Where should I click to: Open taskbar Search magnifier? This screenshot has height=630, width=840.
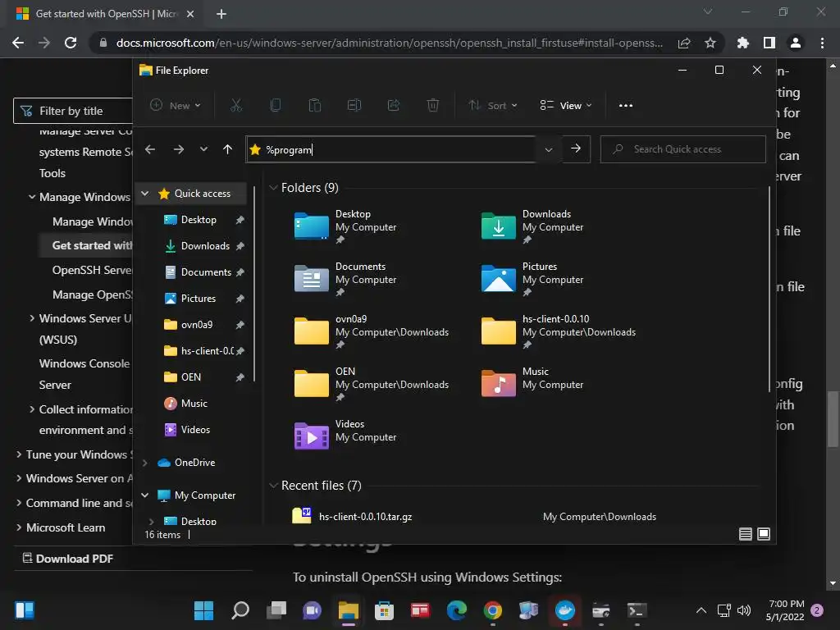240,610
